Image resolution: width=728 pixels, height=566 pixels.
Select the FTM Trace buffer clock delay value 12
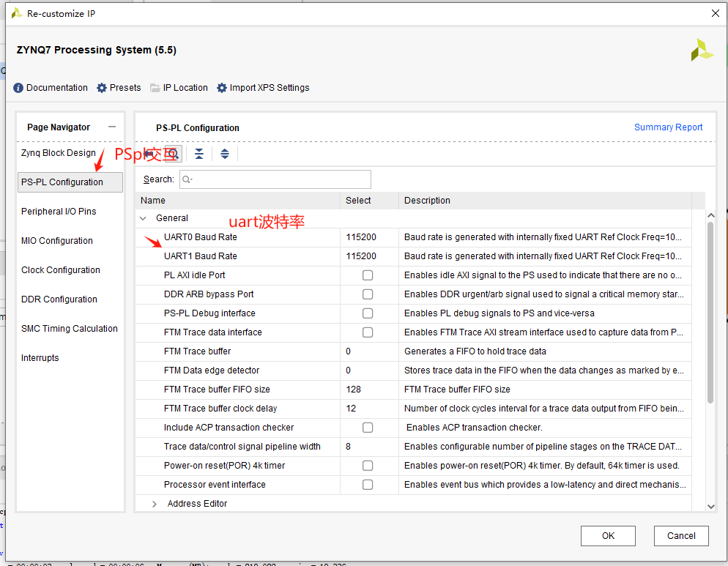click(369, 409)
